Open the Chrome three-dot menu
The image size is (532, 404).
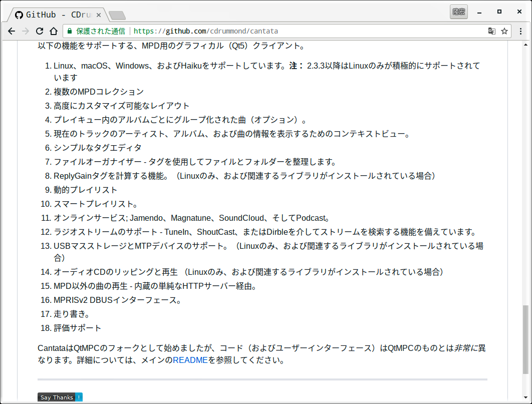click(x=521, y=31)
